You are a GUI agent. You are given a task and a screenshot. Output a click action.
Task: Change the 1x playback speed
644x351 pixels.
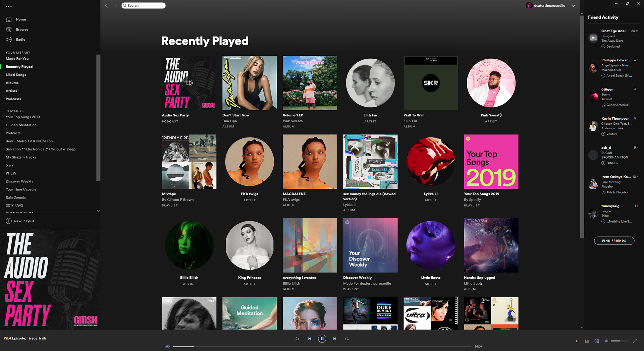click(577, 341)
